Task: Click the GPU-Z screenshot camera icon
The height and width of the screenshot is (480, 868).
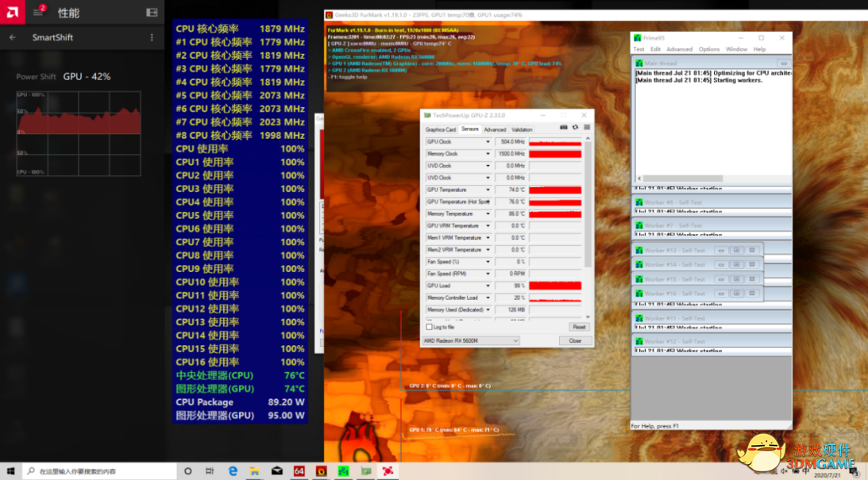Action: [564, 127]
